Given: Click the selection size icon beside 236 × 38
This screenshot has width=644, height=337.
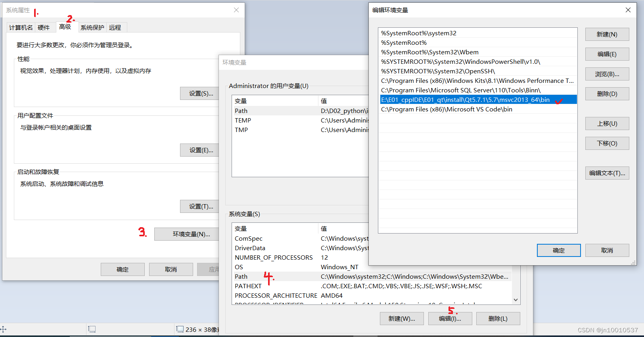Looking at the screenshot, I should tap(180, 329).
